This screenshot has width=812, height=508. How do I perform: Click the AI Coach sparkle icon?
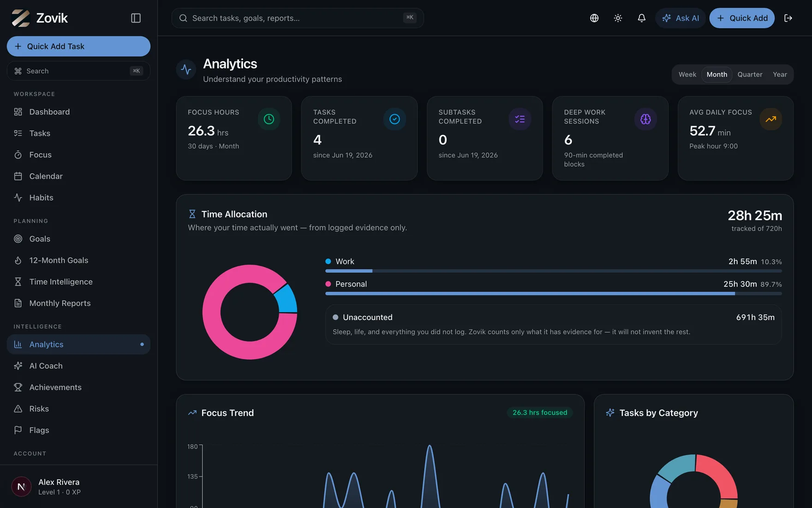[x=18, y=366]
